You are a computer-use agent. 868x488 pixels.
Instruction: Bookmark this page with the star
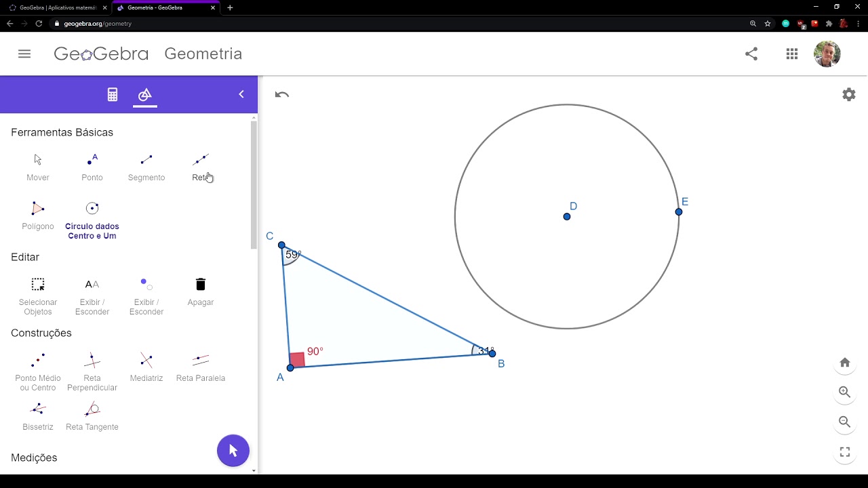pyautogui.click(x=768, y=23)
